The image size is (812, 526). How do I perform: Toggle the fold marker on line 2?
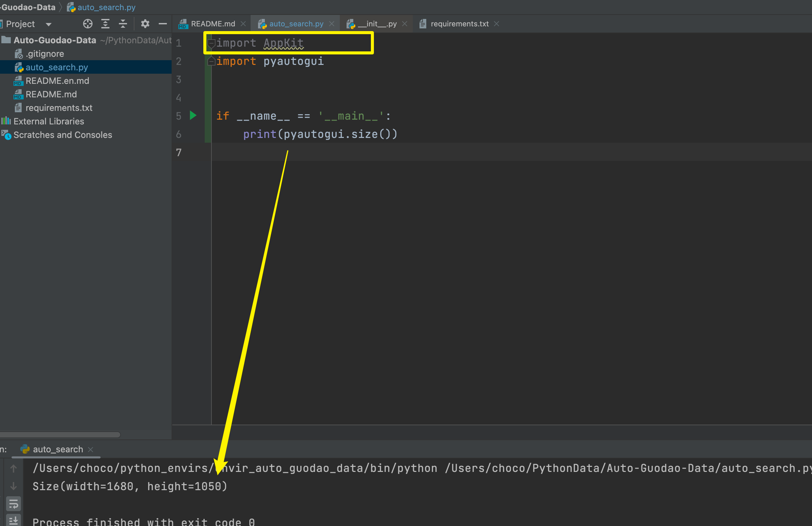211,61
